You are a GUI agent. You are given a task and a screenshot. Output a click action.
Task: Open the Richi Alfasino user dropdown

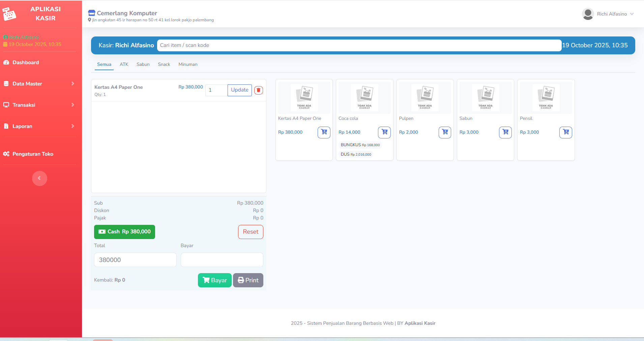pos(612,14)
